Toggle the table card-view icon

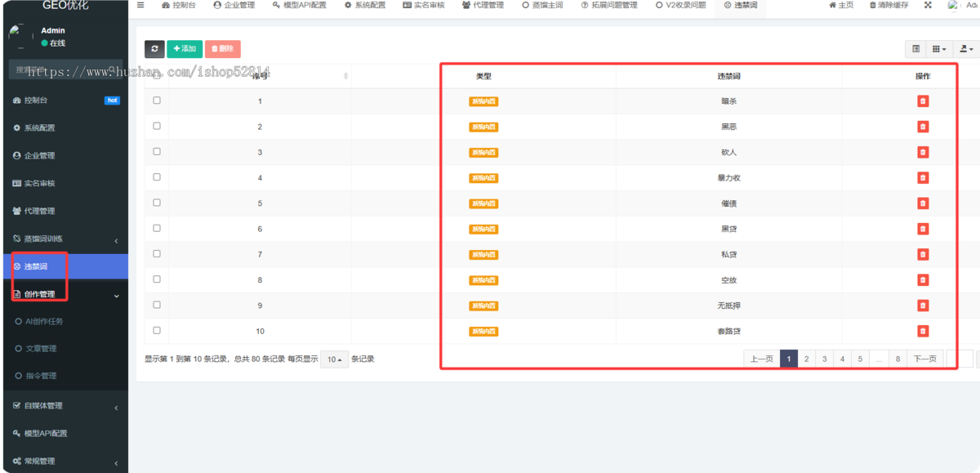pos(915,49)
